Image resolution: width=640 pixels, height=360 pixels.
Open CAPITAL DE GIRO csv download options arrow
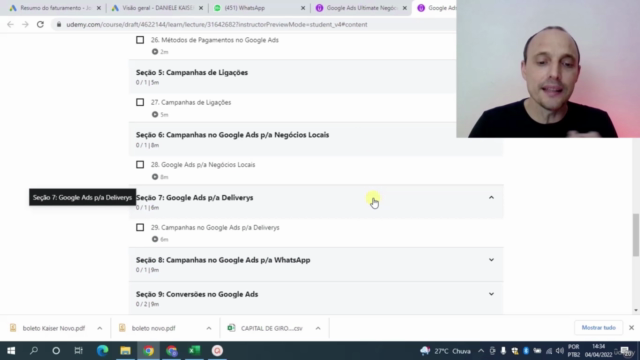[x=318, y=328]
